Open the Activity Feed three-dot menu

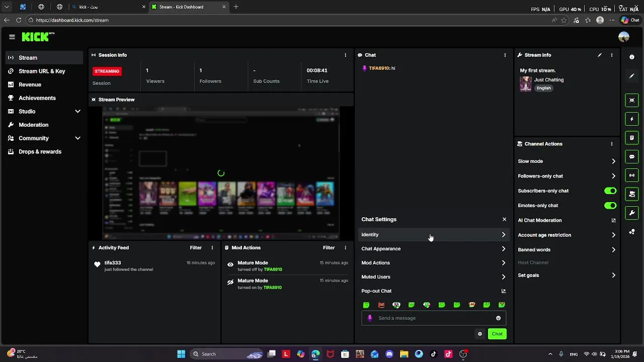pyautogui.click(x=212, y=248)
